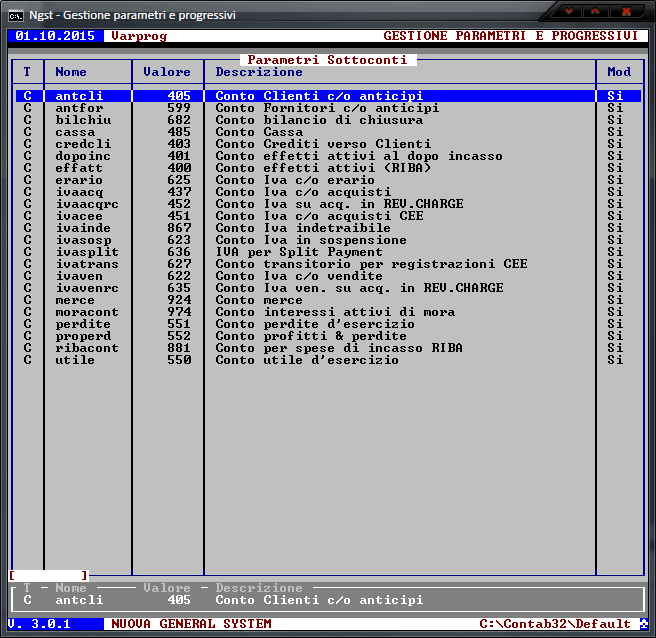The height and width of the screenshot is (638, 656).
Task: Toggle the Mod 'Si' value for merce
Action: coord(615,300)
